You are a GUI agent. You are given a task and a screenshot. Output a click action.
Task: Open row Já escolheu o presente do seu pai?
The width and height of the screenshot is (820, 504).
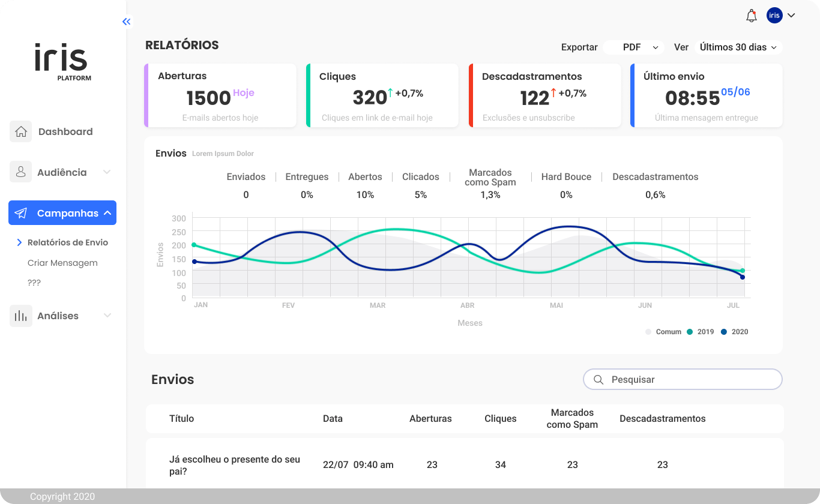tap(235, 466)
